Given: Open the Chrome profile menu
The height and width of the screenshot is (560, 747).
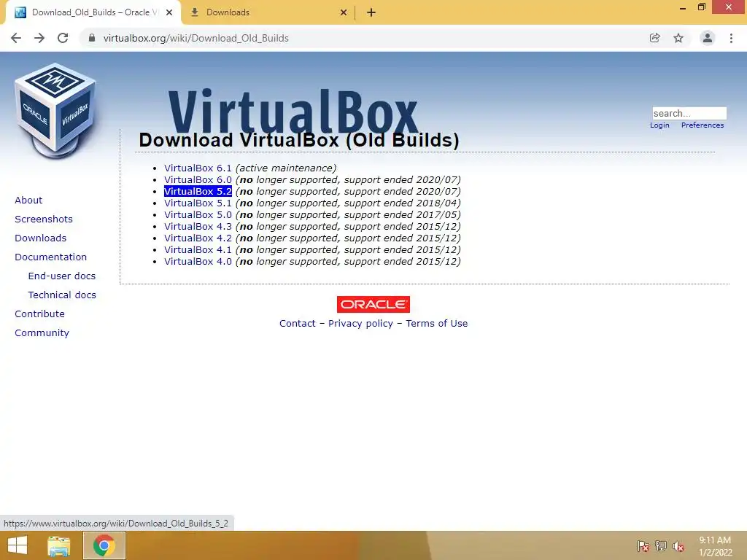Looking at the screenshot, I should (x=708, y=38).
